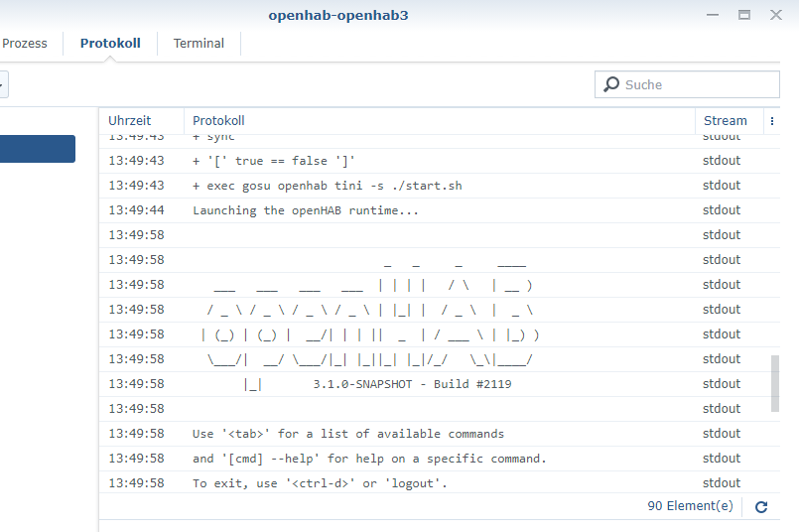Select row "+ exec gosu openhab tini -s ./start.sh"
This screenshot has height=532, width=799.
440,186
